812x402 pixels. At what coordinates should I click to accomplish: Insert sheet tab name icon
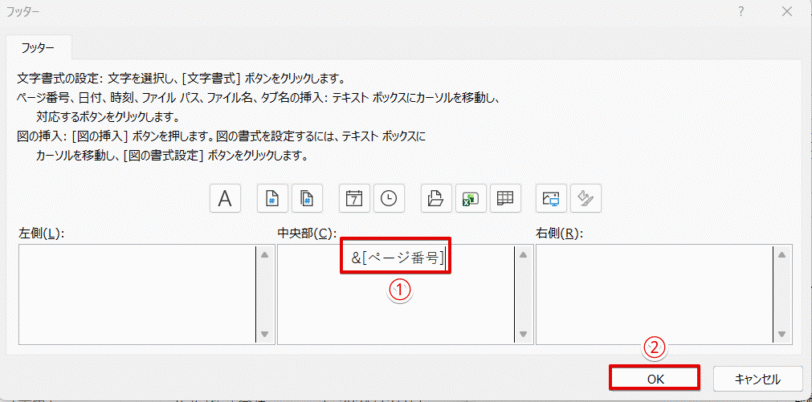(505, 198)
